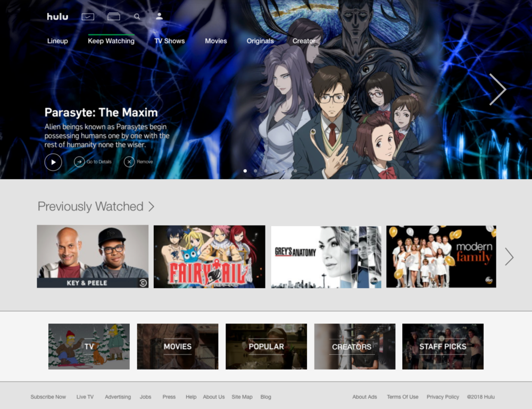
Task: Open Blog footer link
Action: (265, 397)
